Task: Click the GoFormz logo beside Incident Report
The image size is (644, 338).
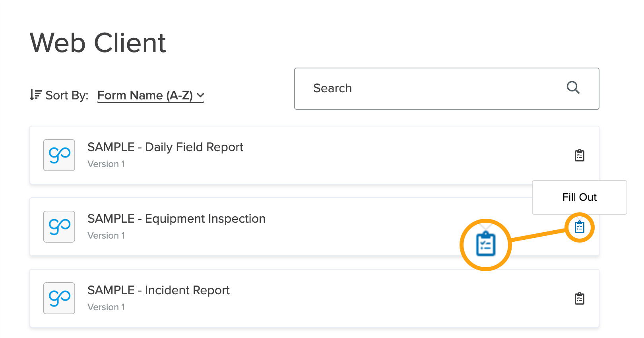Action: (x=59, y=298)
